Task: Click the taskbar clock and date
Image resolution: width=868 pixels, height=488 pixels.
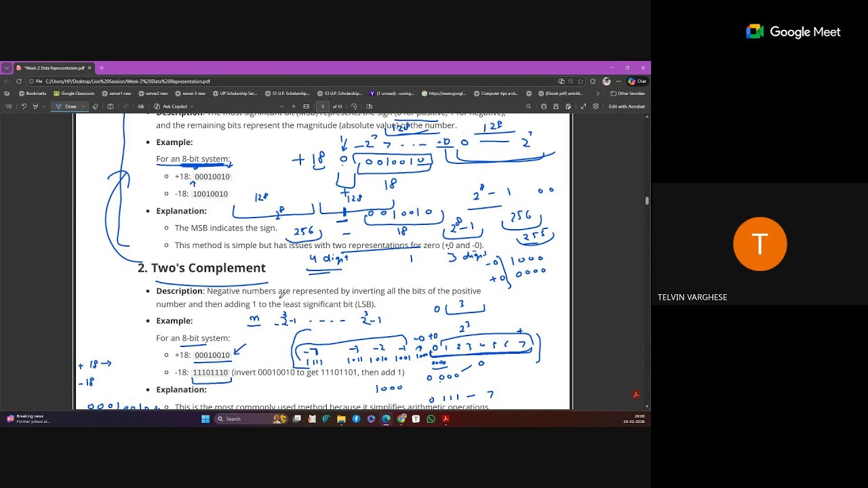Action: [x=633, y=419]
